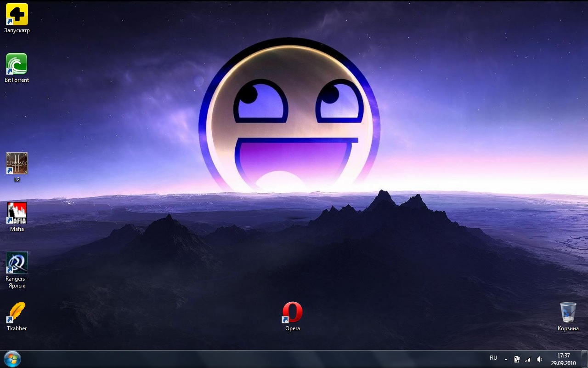Select the Tkabber feather icon
This screenshot has width=588, height=368.
coord(17,312)
